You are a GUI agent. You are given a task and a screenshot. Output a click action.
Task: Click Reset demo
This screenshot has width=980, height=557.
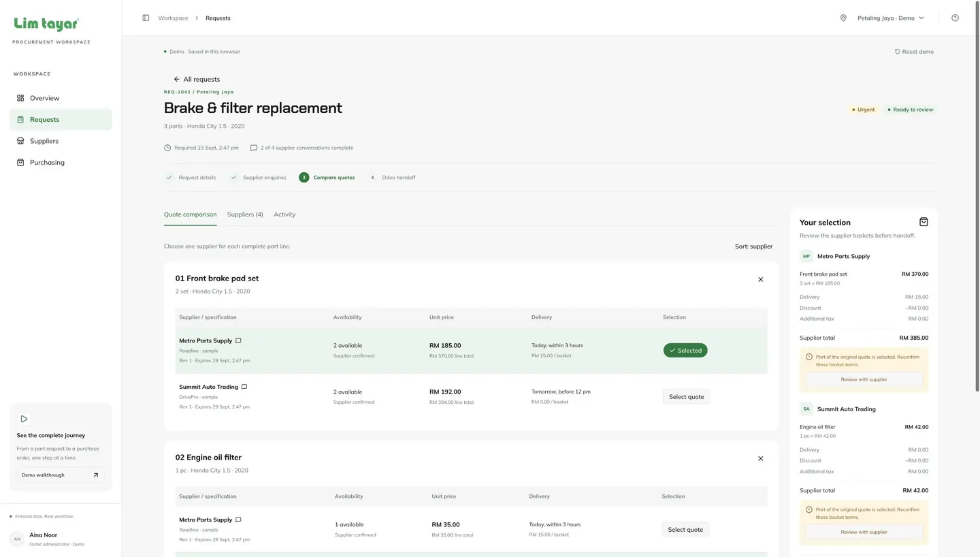pyautogui.click(x=914, y=52)
